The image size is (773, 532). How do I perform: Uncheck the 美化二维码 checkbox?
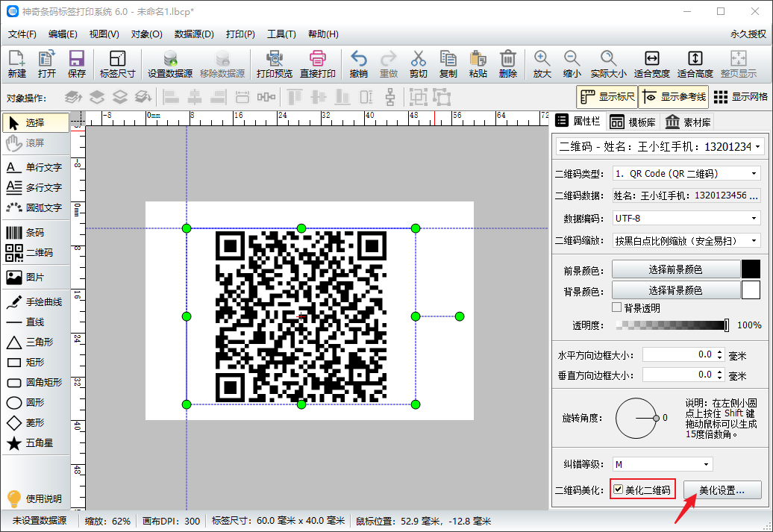[x=618, y=489]
